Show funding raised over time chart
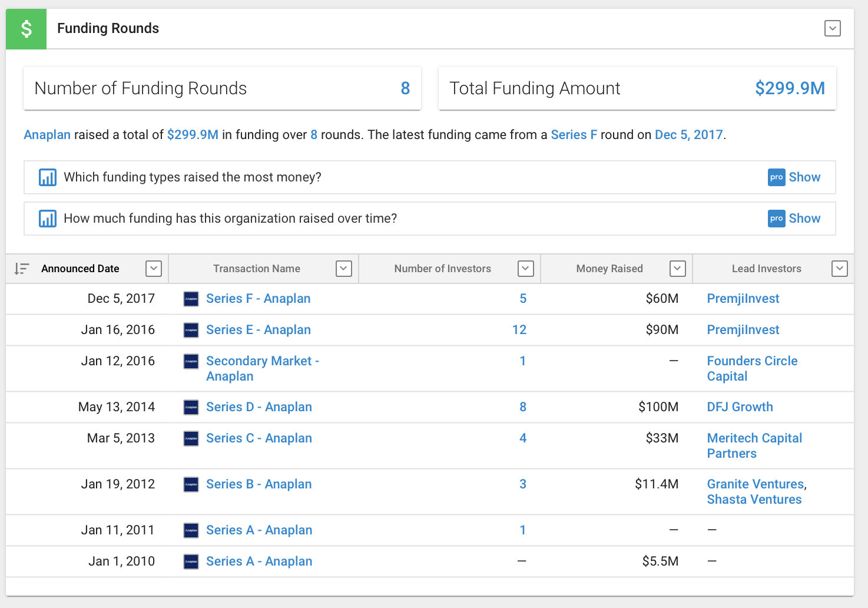This screenshot has width=868, height=608. click(804, 219)
